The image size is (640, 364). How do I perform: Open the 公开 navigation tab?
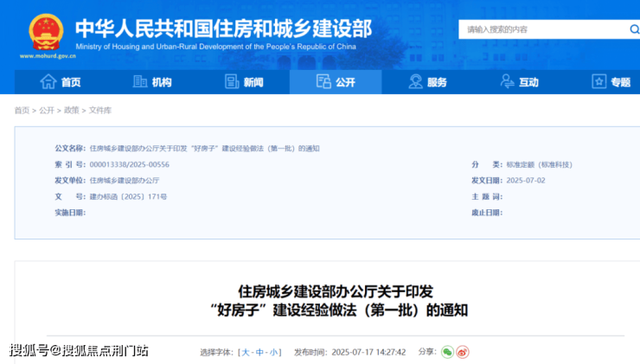click(336, 82)
